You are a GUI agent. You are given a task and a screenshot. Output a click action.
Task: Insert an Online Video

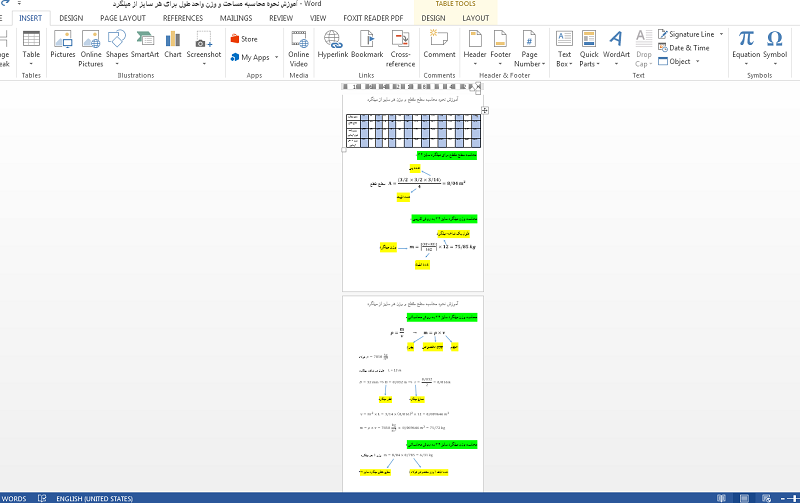[x=298, y=48]
